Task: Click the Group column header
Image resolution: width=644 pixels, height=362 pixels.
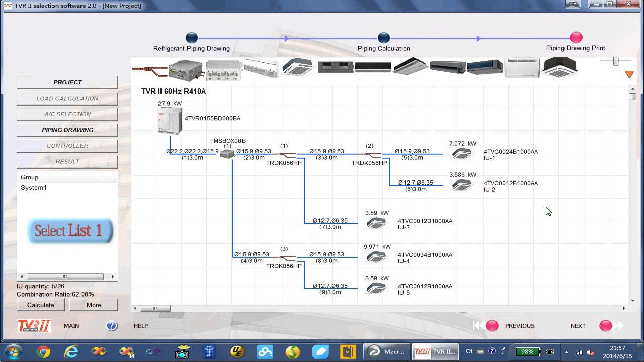Action: (60, 177)
